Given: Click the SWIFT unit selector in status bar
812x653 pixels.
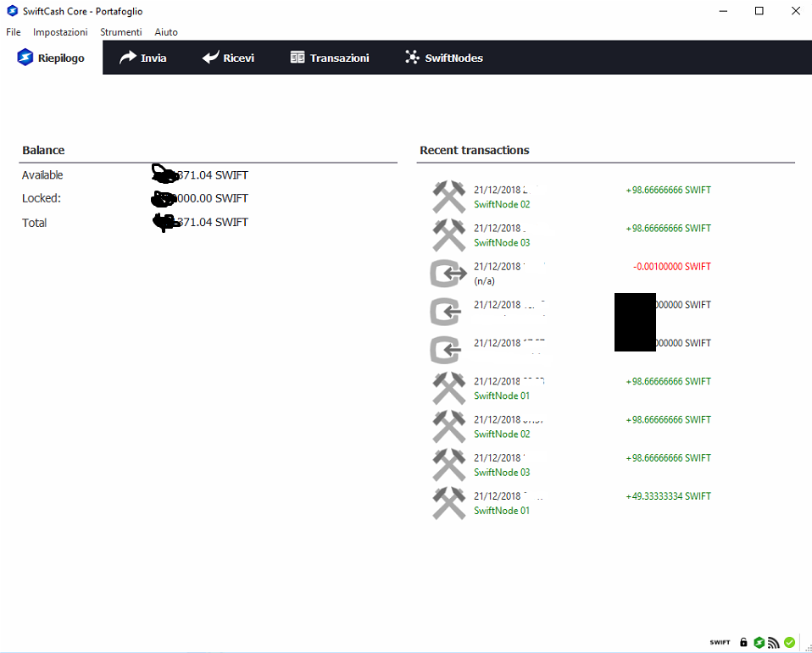Looking at the screenshot, I should pyautogui.click(x=720, y=642).
